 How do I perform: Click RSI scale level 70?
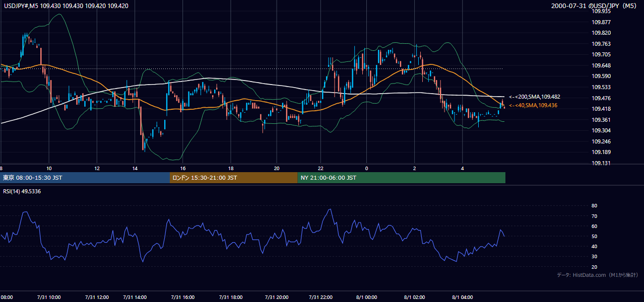point(594,216)
